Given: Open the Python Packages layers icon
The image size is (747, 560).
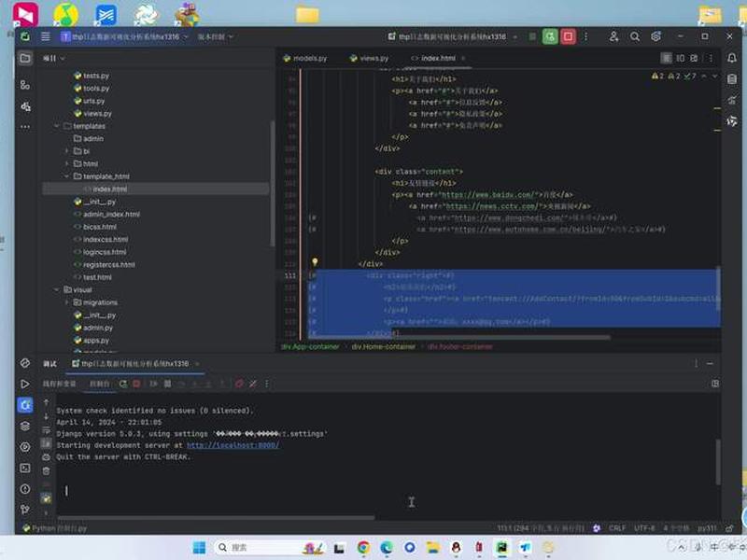Looking at the screenshot, I should tap(25, 427).
